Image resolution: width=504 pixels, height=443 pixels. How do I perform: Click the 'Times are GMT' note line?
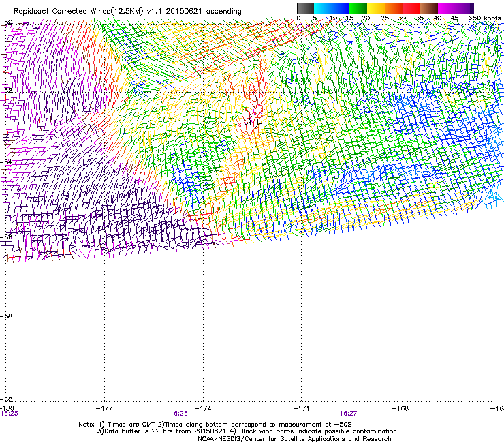(x=215, y=425)
